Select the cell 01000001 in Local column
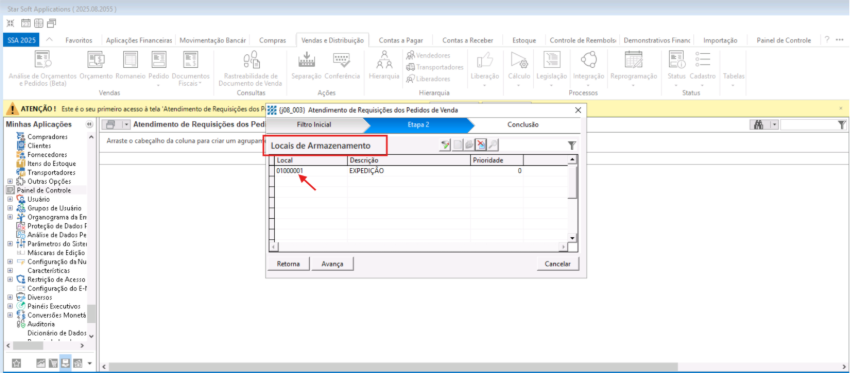 tap(311, 170)
